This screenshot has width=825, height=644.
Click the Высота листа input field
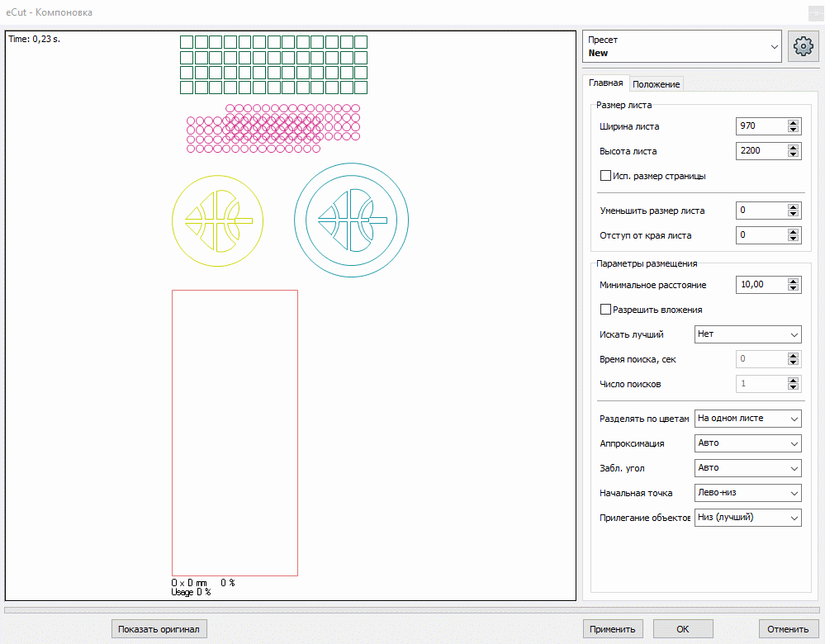[761, 150]
